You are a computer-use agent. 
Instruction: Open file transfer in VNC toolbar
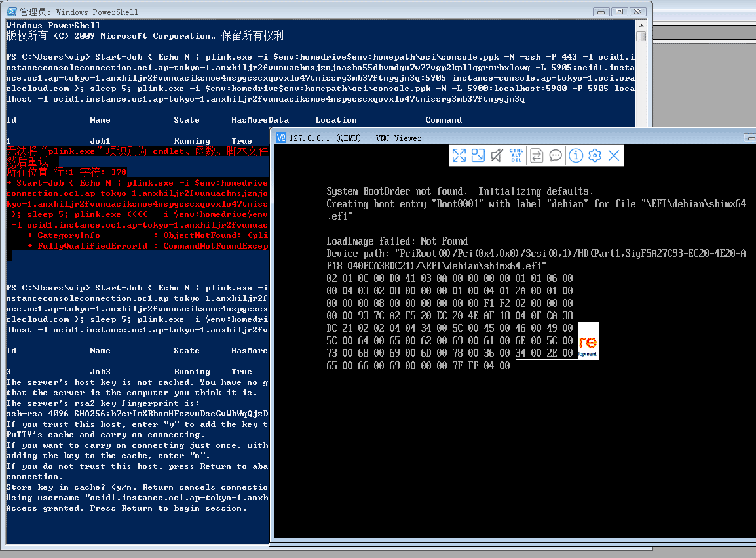tap(537, 155)
